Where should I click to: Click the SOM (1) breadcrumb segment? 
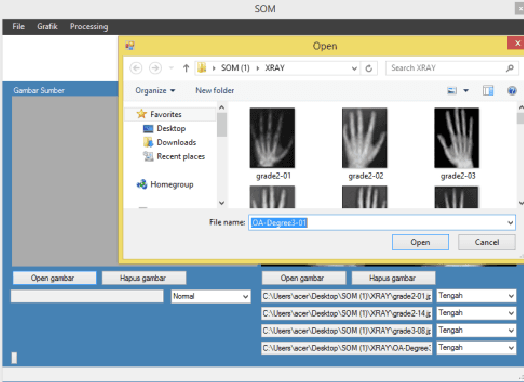[235, 68]
